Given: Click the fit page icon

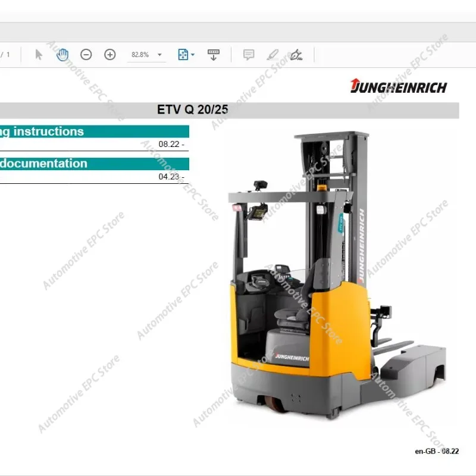Looking at the screenshot, I should [x=183, y=55].
